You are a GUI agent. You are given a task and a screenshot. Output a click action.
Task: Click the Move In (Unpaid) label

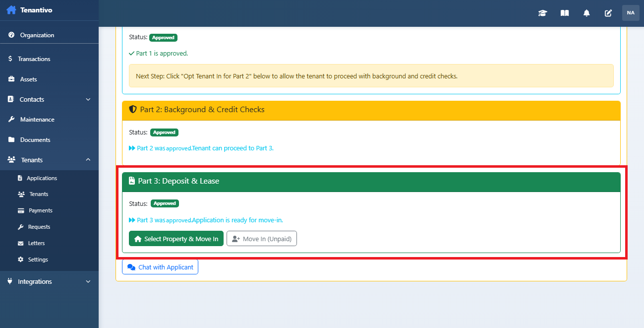268,239
